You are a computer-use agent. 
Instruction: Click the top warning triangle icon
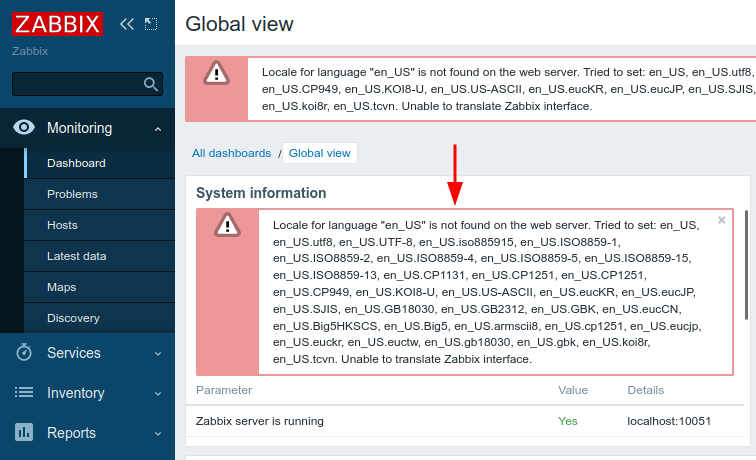[x=216, y=73]
